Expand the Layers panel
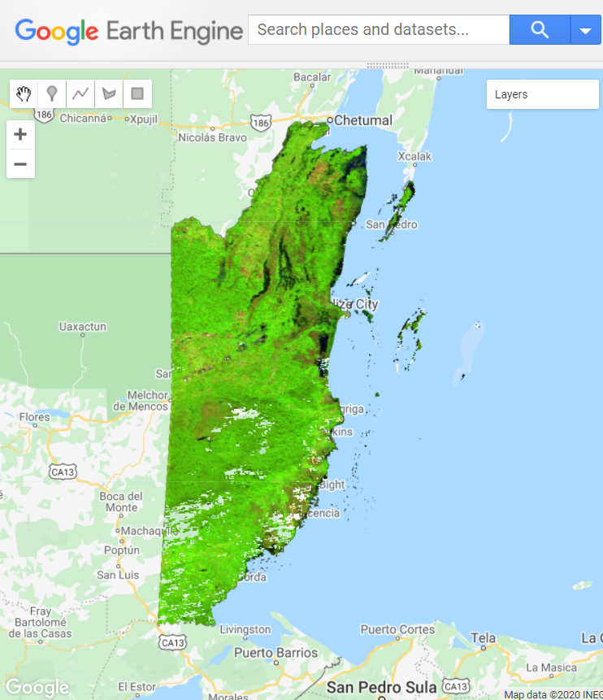 pos(542,94)
